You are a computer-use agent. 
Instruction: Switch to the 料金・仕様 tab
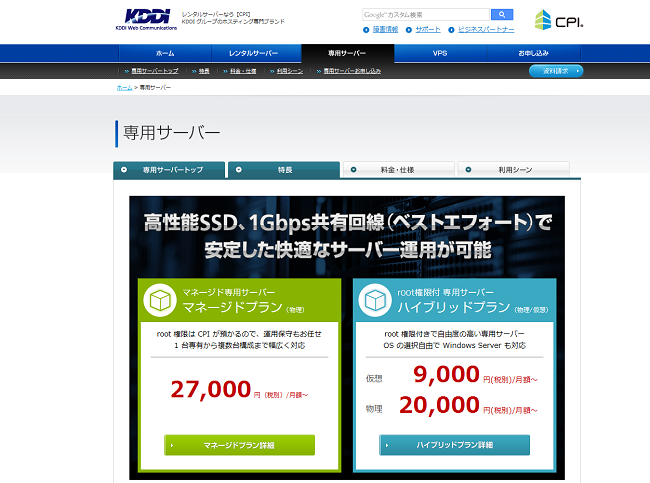click(x=399, y=170)
